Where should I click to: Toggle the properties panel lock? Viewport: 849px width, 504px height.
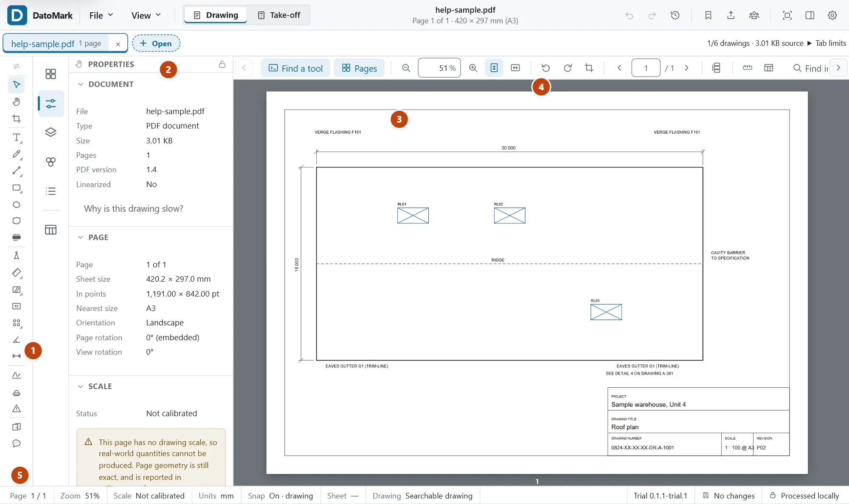(222, 64)
